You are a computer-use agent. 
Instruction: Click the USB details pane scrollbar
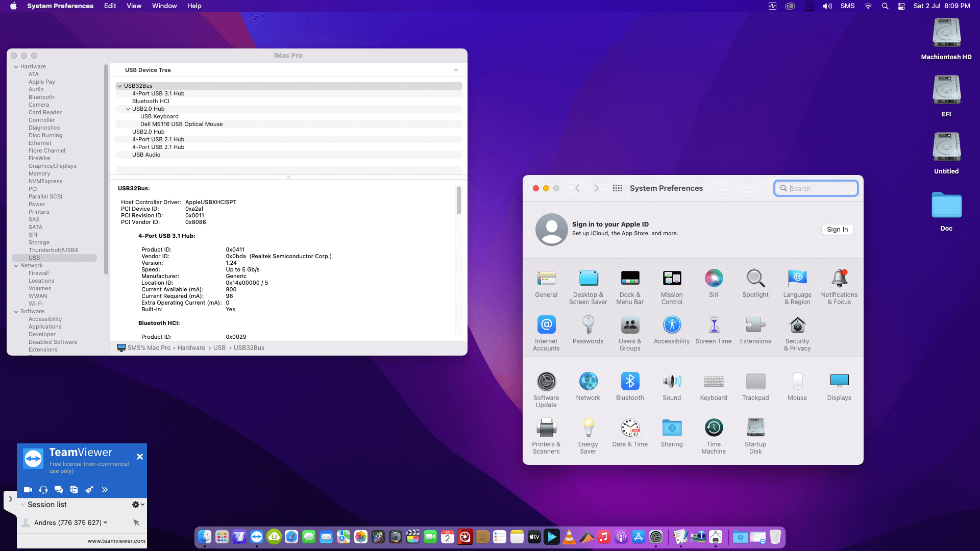click(x=459, y=200)
